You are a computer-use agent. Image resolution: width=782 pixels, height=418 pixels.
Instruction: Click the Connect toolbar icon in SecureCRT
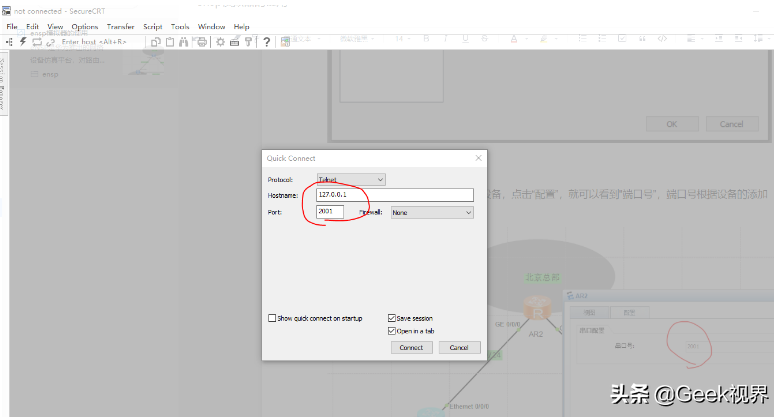[x=9, y=42]
